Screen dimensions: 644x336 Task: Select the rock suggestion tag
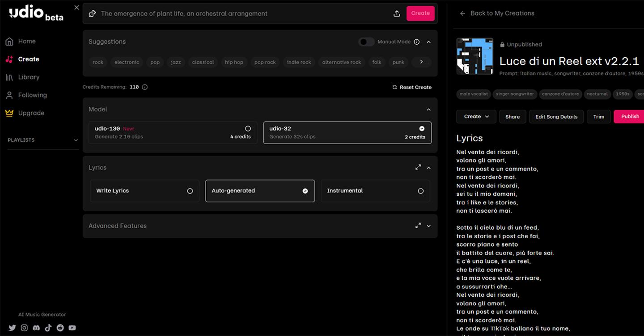tap(98, 62)
